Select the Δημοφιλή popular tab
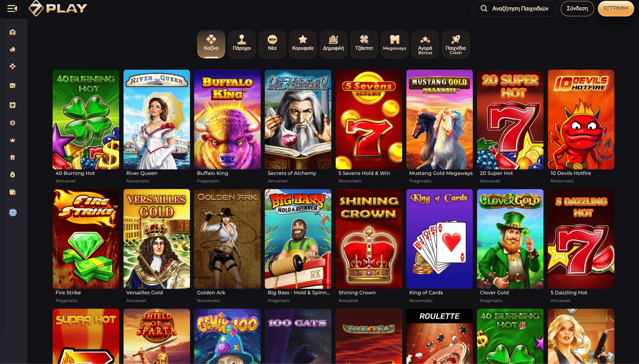Screen dimensions: 639x364 tap(333, 44)
